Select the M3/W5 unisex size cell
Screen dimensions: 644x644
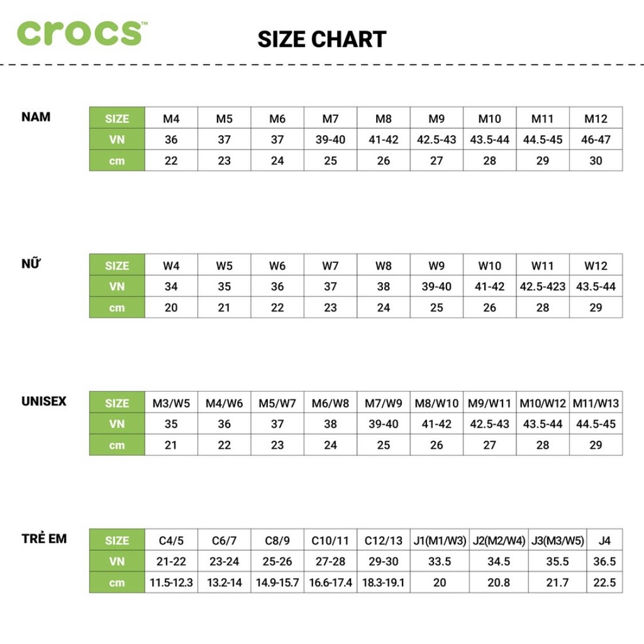coord(171,403)
